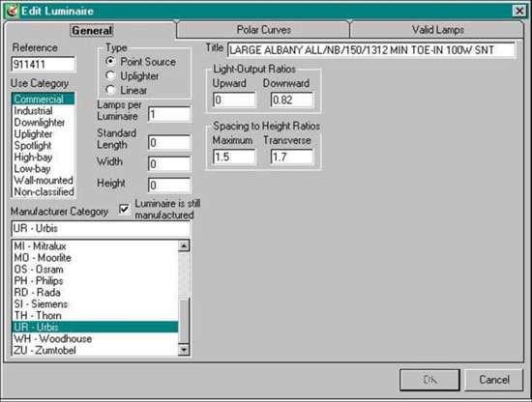Viewport: 532px width, 402px height.
Task: Click the Maximum spacing ratio field
Action: (234, 157)
